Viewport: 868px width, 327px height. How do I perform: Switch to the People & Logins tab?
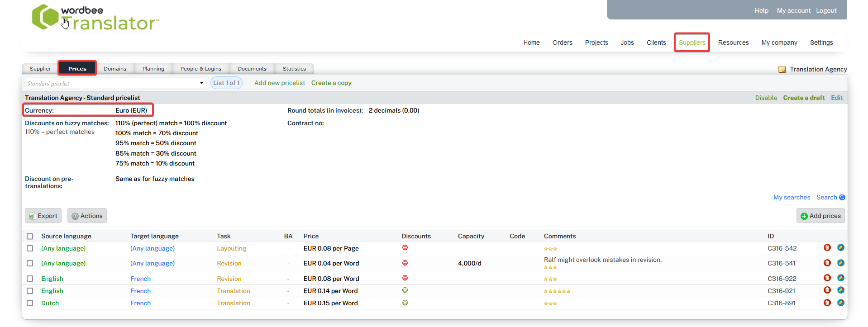(200, 69)
